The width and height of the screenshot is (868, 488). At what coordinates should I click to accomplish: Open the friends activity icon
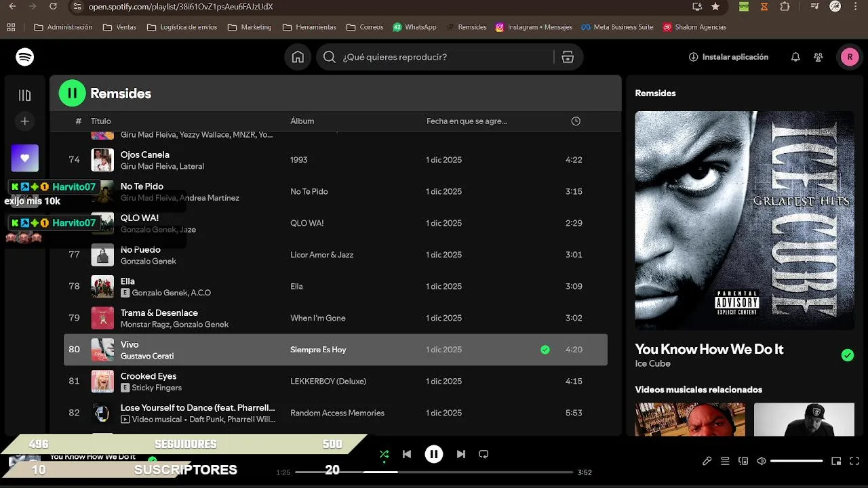(818, 57)
